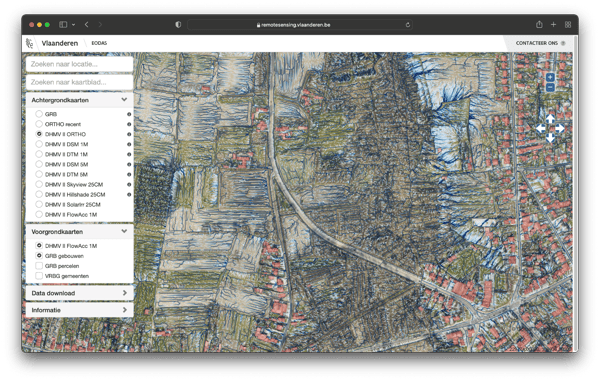
Task: Zoom in with the map plus button
Action: (550, 77)
